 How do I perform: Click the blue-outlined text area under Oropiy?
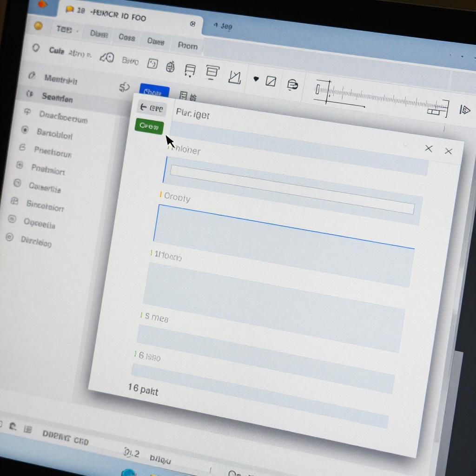[x=283, y=245]
